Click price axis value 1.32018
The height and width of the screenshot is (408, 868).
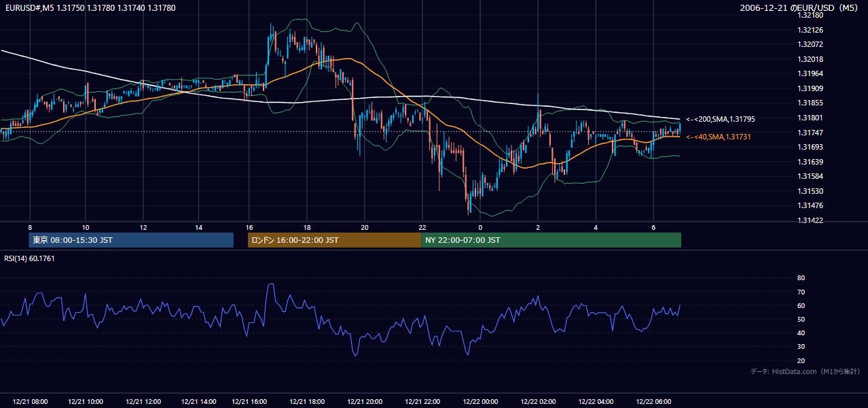[810, 59]
